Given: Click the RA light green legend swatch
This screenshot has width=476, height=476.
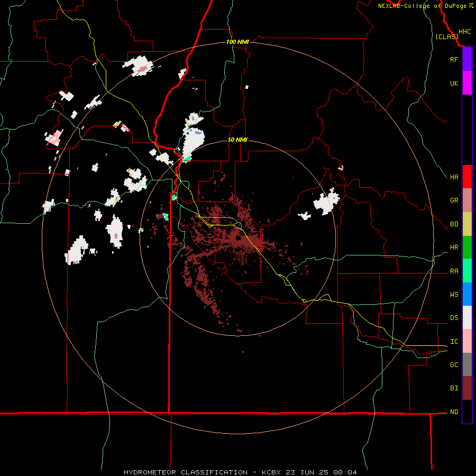Looking at the screenshot, I should (x=467, y=271).
